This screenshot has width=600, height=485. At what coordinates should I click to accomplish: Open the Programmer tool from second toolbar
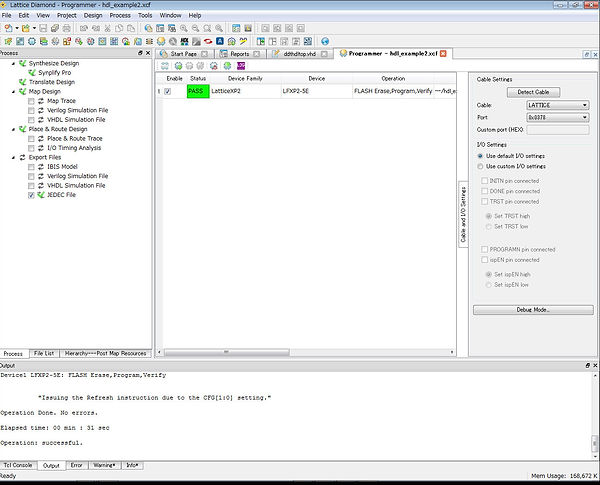click(161, 41)
